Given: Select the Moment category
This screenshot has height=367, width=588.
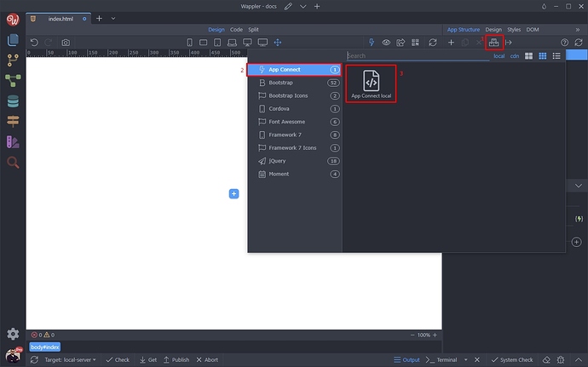Looking at the screenshot, I should point(294,174).
